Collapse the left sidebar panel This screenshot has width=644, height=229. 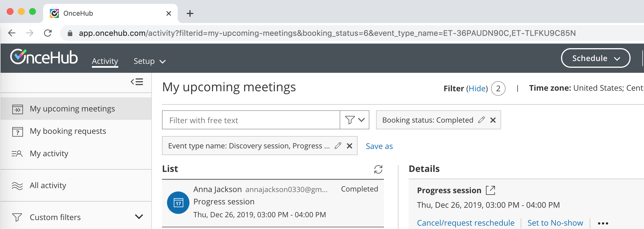point(137,82)
